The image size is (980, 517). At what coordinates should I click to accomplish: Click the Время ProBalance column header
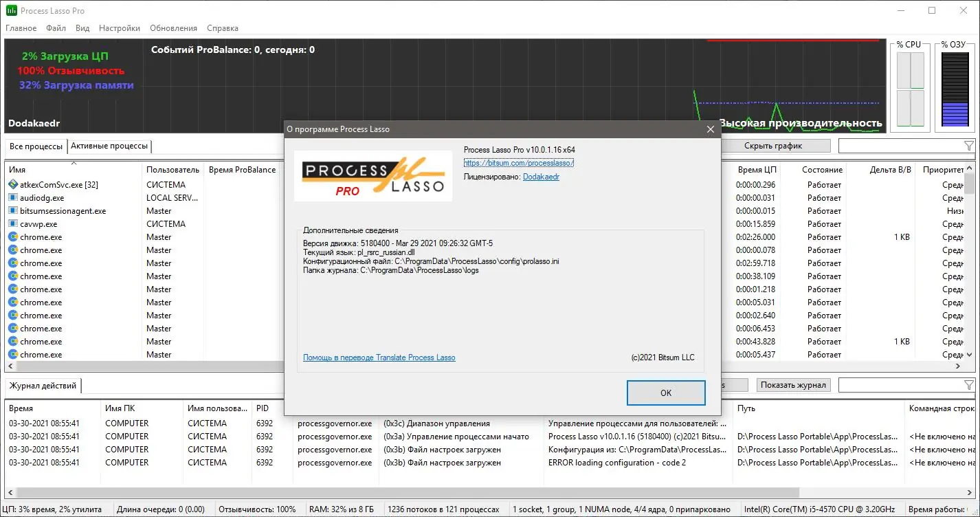point(242,170)
